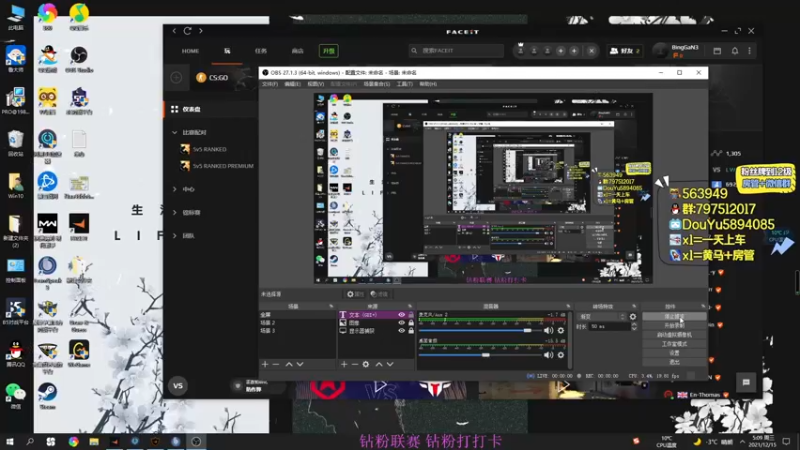The width and height of the screenshot is (800, 450).
Task: Go back in FACEIT client
Action: (x=174, y=31)
